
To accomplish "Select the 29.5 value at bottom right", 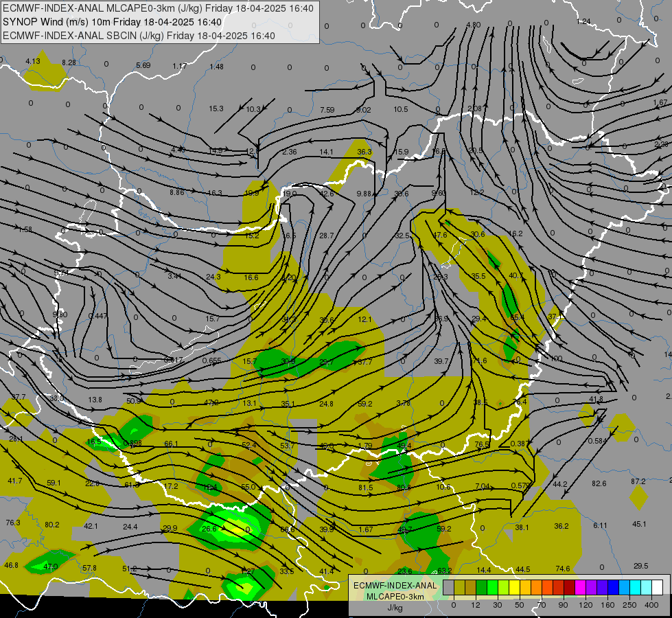I will click(640, 566).
